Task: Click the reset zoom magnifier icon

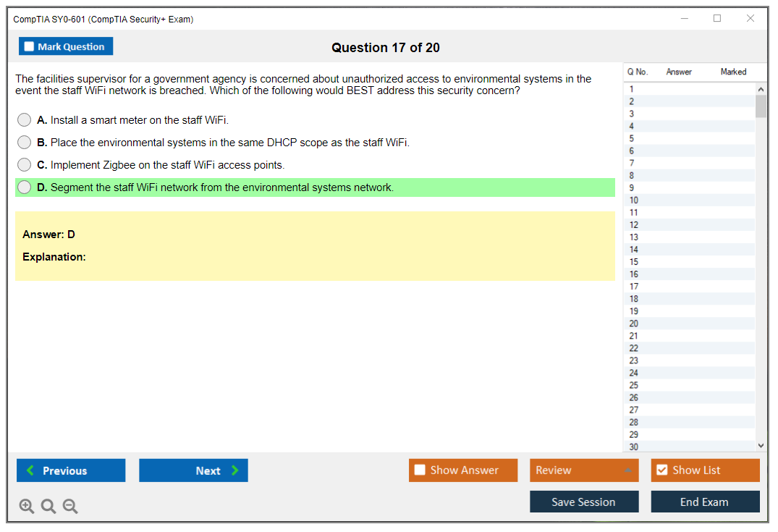Action: 48,507
